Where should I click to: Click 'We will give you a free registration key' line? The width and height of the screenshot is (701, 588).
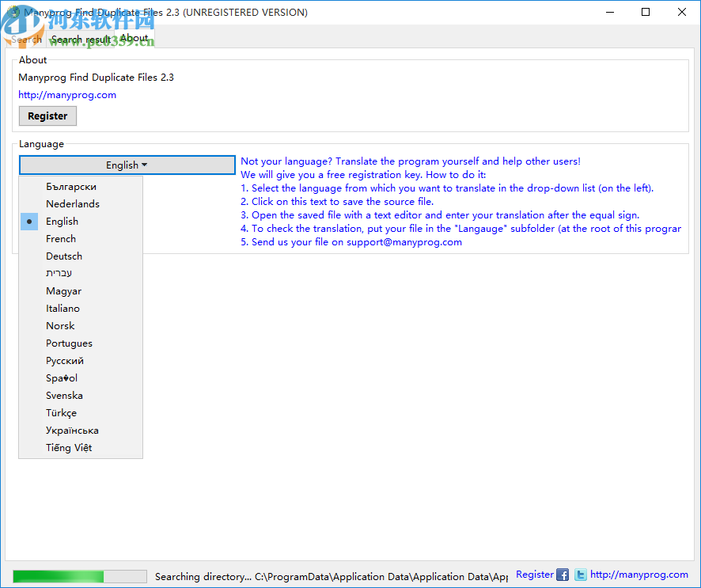[363, 175]
